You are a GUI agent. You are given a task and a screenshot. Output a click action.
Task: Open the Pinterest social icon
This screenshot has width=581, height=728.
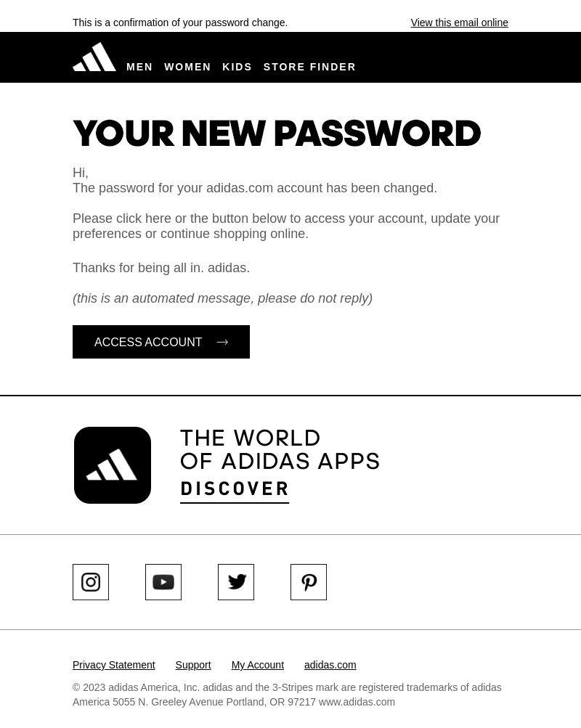[309, 582]
